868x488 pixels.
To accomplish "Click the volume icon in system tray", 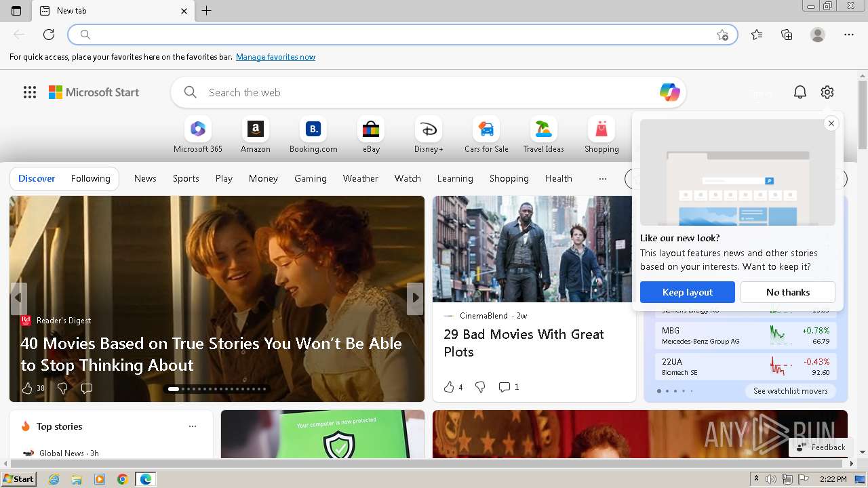I will [771, 479].
